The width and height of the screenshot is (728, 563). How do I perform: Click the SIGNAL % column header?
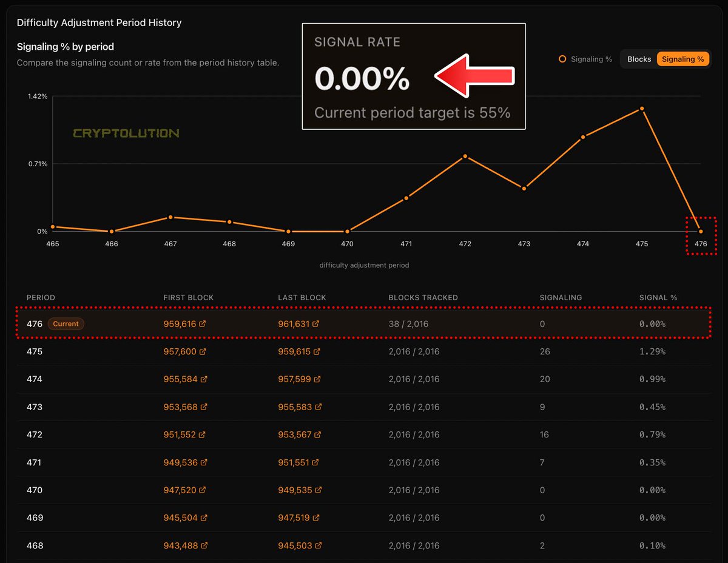tap(658, 298)
